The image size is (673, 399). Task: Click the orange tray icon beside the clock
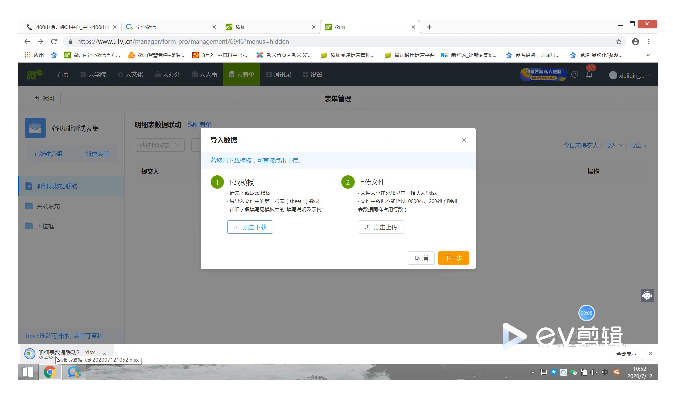tap(616, 372)
